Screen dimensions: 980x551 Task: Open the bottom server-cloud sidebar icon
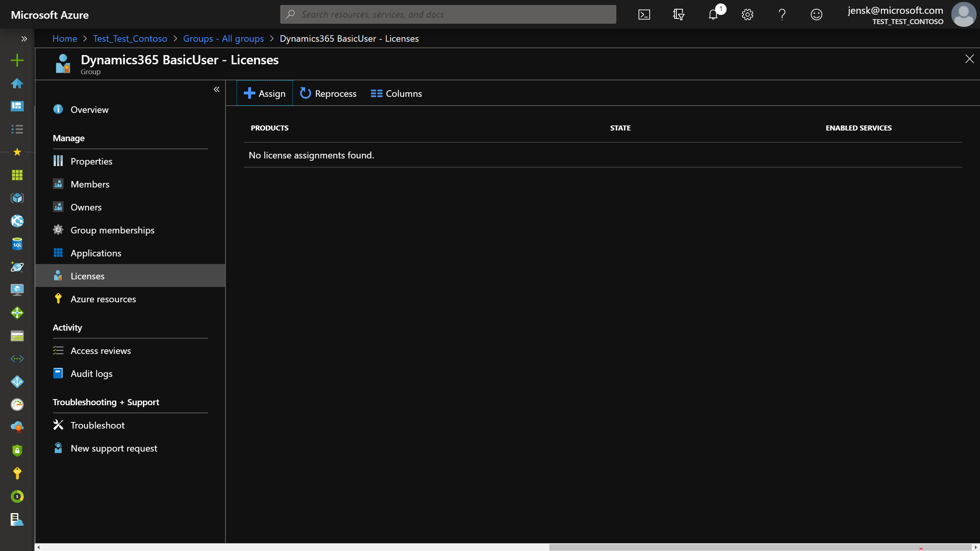[x=17, y=519]
